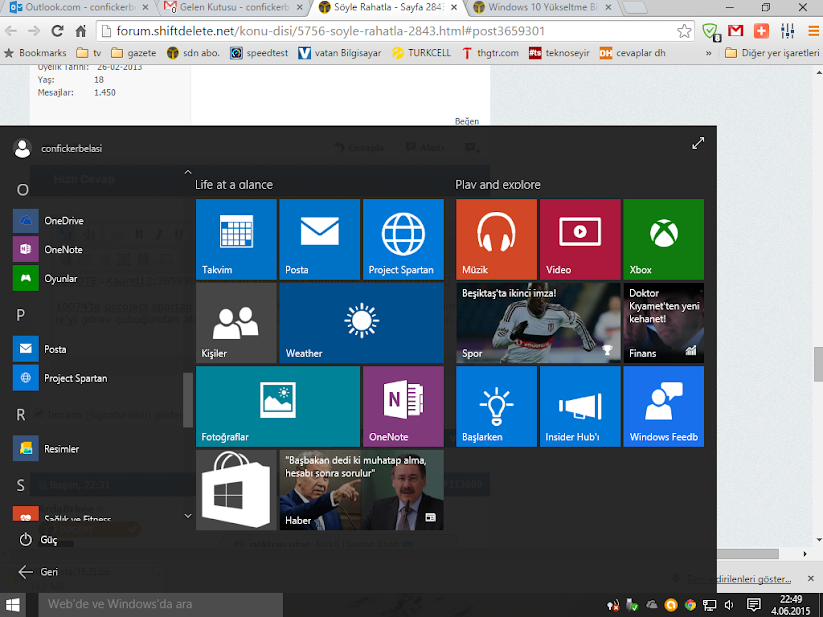Open the taskbar clock and date
Screen dimensions: 823x617
pos(790,605)
